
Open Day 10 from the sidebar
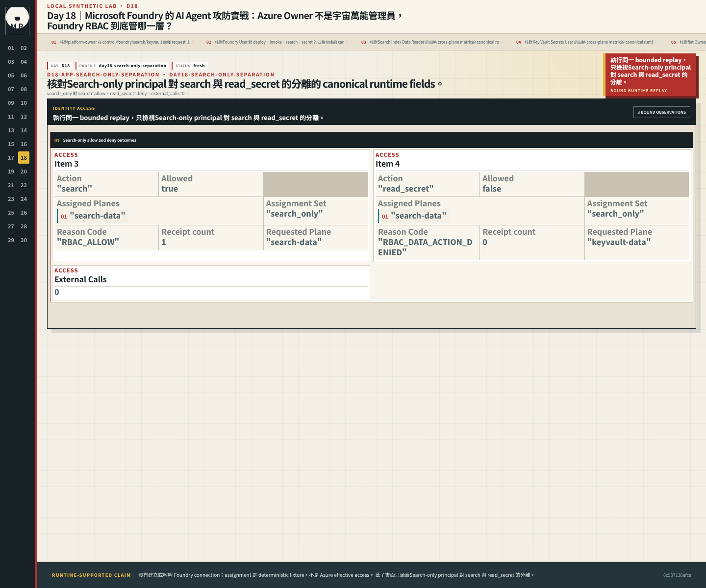pyautogui.click(x=24, y=103)
